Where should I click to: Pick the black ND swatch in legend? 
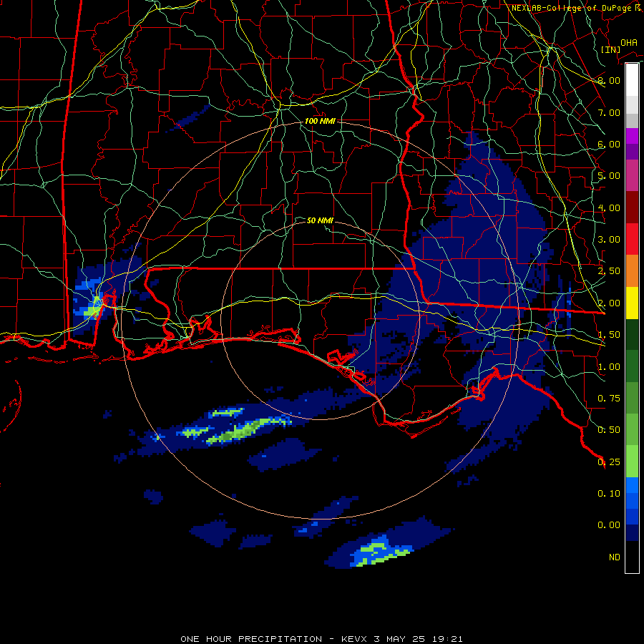pos(632,557)
